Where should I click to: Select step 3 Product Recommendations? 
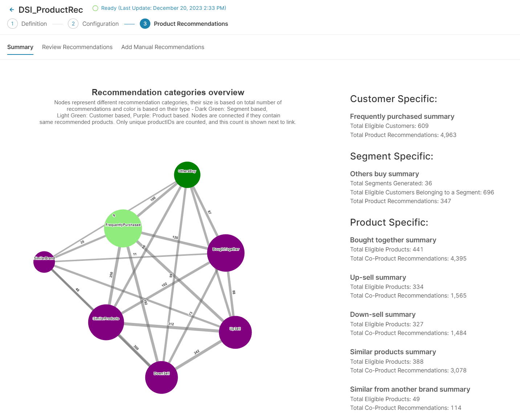click(145, 24)
